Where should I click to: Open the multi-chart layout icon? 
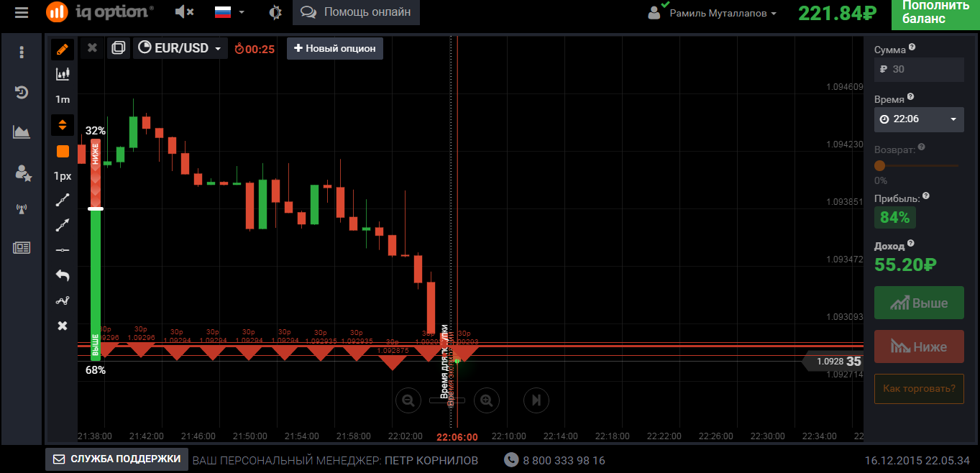point(119,48)
